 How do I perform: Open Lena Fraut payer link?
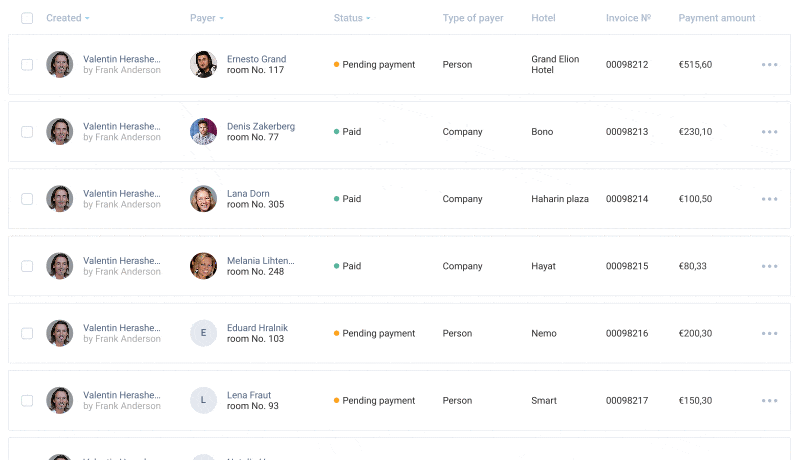click(249, 395)
